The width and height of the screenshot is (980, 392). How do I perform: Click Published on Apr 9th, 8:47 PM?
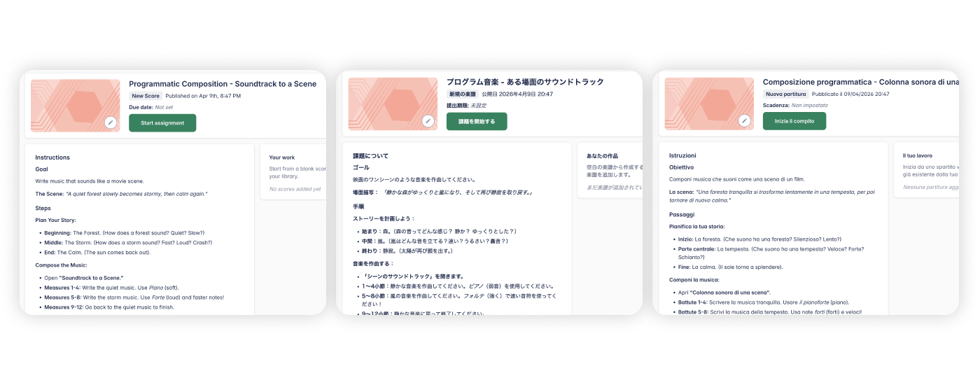[x=204, y=96]
